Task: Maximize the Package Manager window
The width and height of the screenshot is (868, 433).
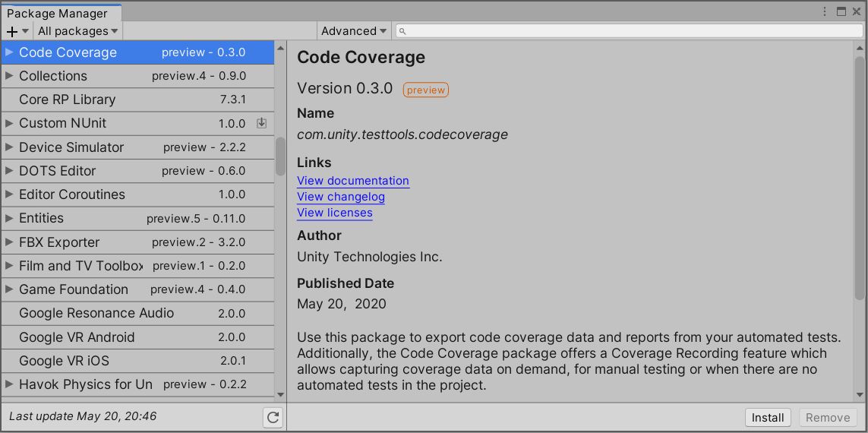Action: [841, 11]
